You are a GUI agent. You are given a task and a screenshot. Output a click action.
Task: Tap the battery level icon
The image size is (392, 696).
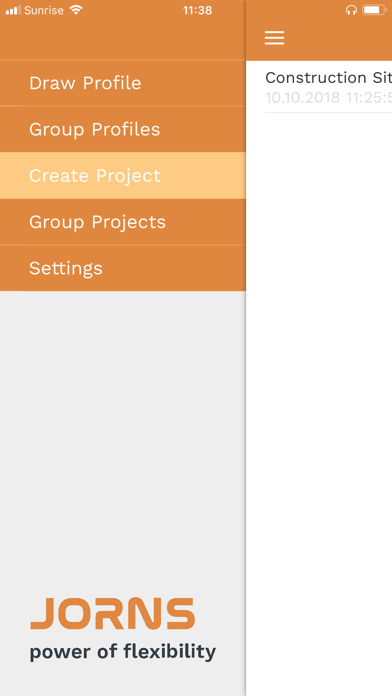[374, 10]
